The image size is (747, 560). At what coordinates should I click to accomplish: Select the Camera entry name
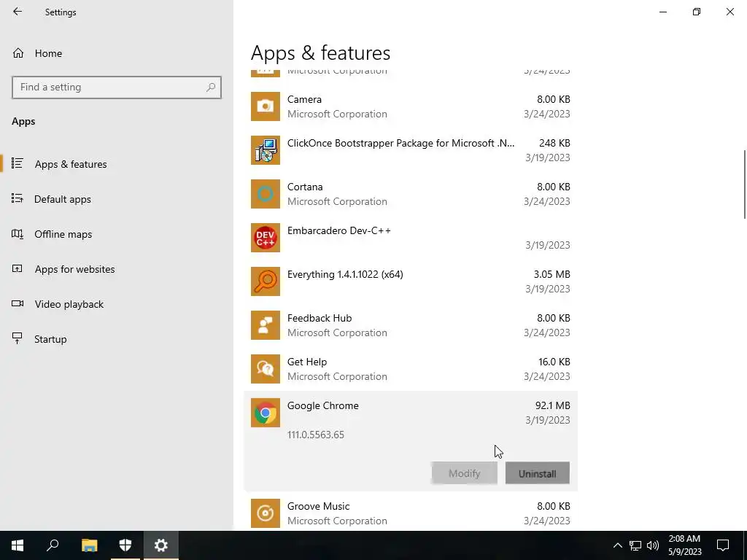pos(304,99)
